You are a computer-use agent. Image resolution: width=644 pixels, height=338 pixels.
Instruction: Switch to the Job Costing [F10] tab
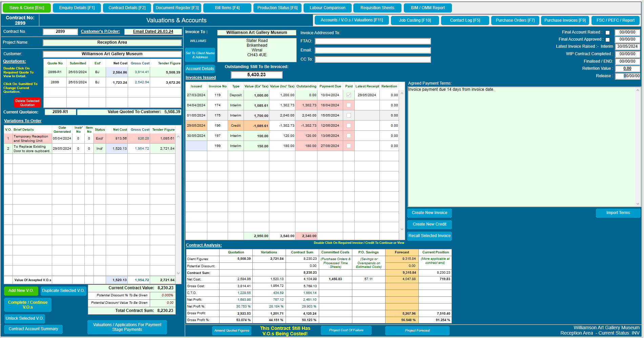click(415, 20)
